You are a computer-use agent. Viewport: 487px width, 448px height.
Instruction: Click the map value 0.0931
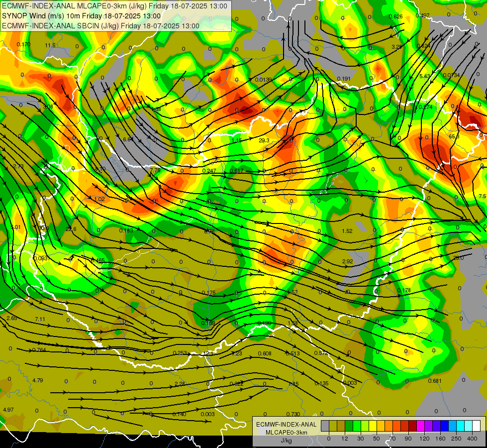(x=42, y=258)
